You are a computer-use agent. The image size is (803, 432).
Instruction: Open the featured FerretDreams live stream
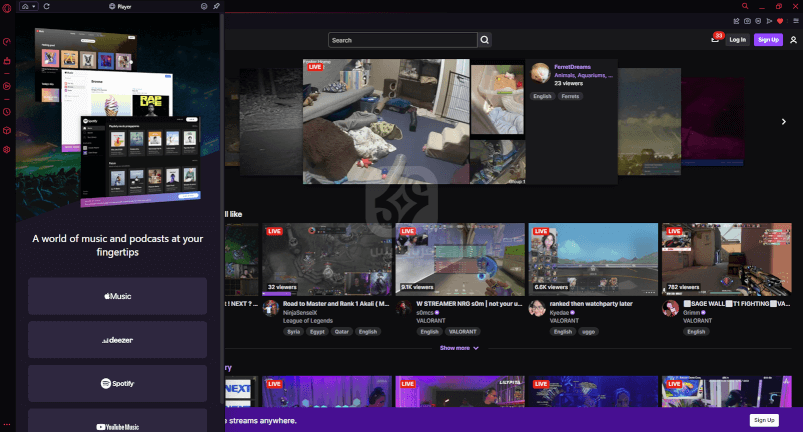pyautogui.click(x=414, y=121)
